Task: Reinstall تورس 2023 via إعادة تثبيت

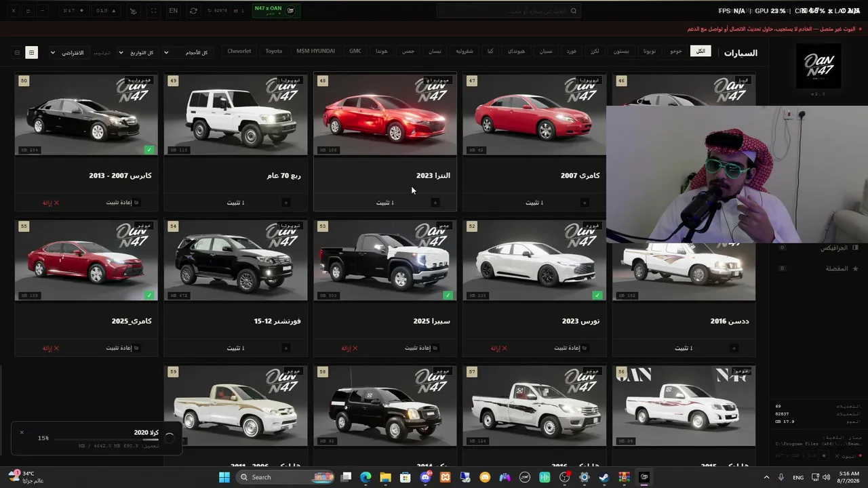Action: pyautogui.click(x=570, y=348)
